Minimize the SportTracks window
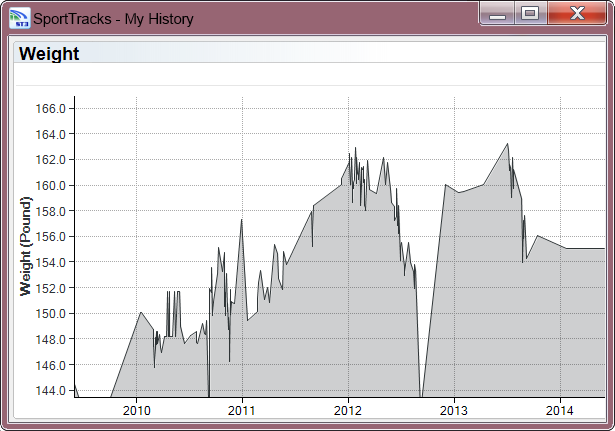The image size is (615, 431). point(497,14)
